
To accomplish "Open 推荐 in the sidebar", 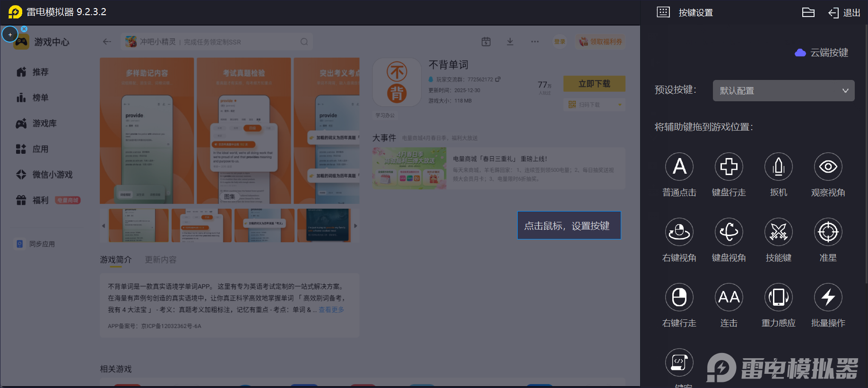I will coord(33,72).
